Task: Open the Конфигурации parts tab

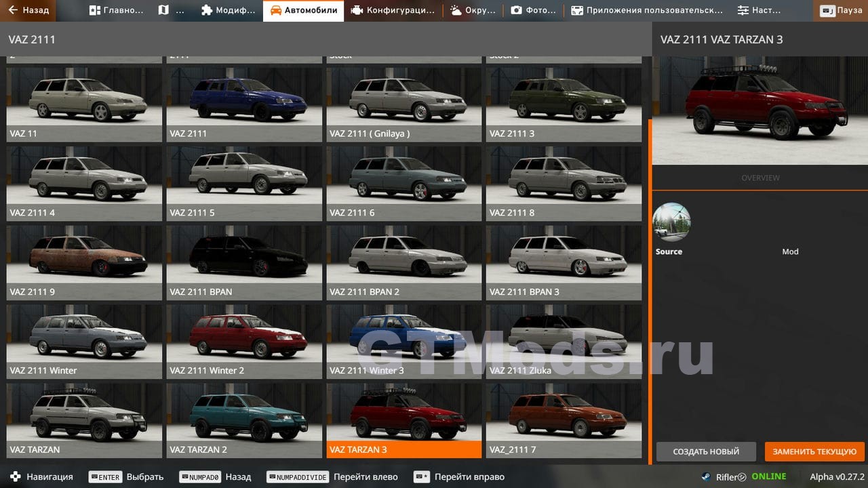Action: click(x=393, y=10)
